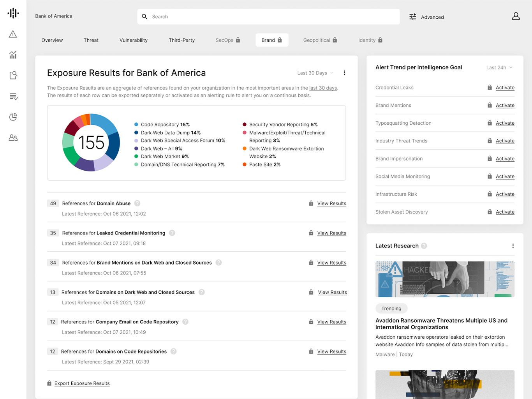Click help icon next to Latest Research
Image resolution: width=532 pixels, height=399 pixels.
click(x=424, y=246)
